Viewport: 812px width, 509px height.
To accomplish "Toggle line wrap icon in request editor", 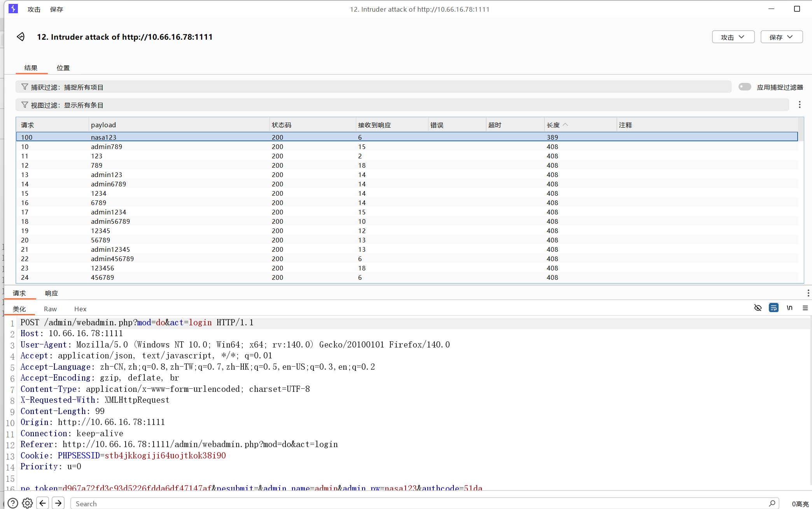I will click(773, 308).
